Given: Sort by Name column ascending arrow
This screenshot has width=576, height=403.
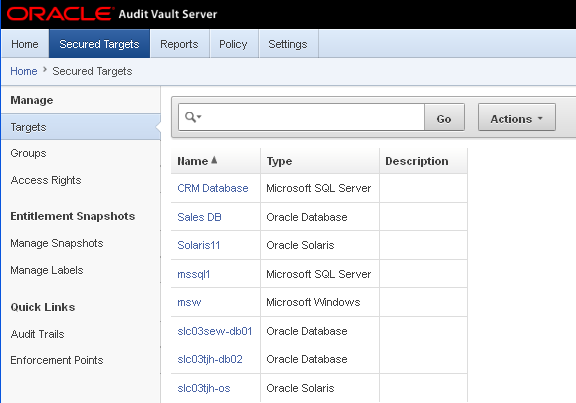Looking at the screenshot, I should click(214, 160).
